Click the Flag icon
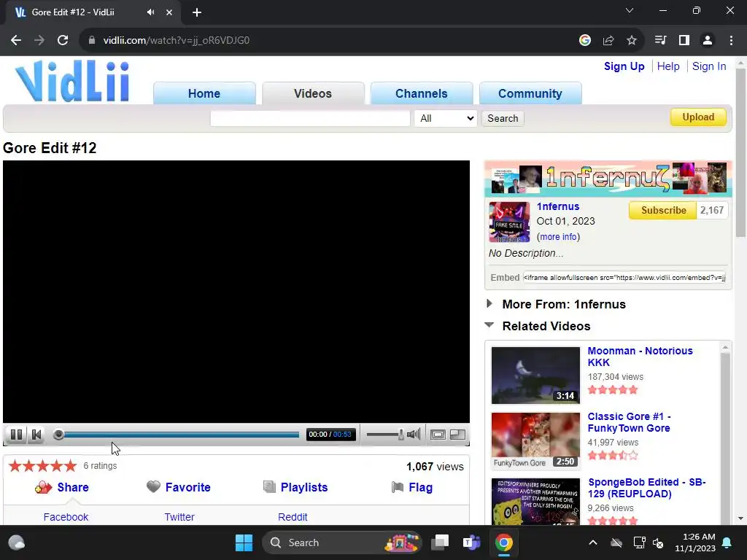 coord(398,487)
